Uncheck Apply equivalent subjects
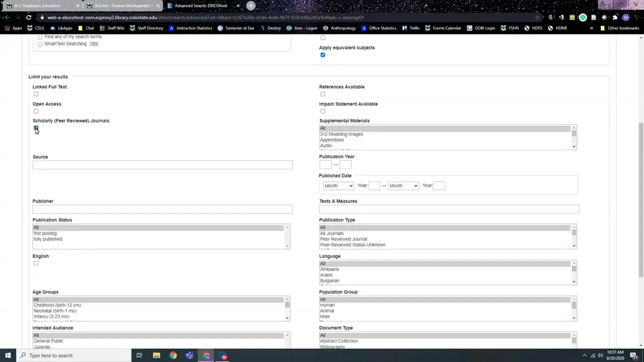This screenshot has width=644, height=362. (323, 55)
